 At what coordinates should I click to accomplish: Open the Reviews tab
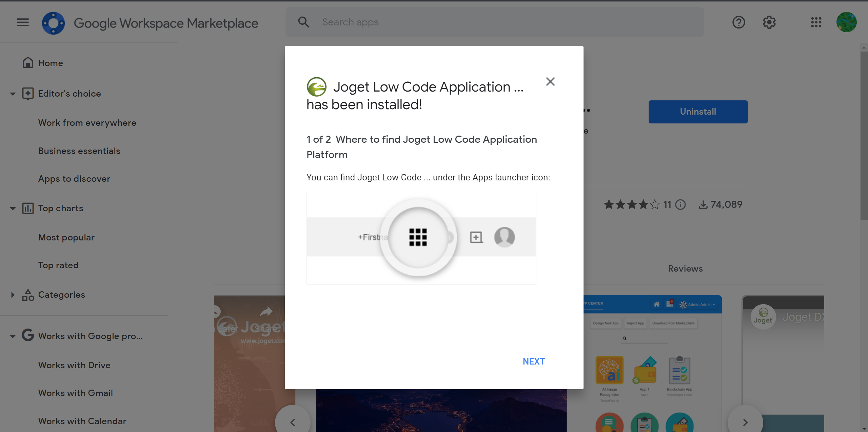(685, 269)
